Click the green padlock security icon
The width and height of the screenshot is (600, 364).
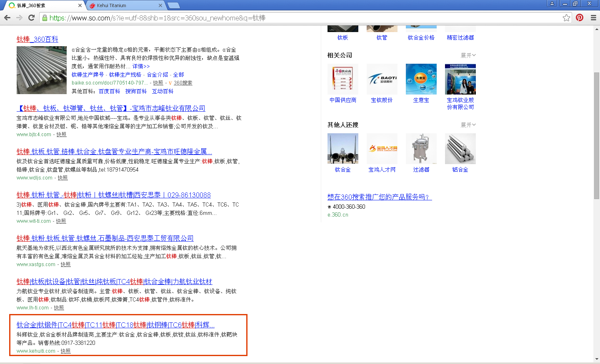tap(45, 17)
